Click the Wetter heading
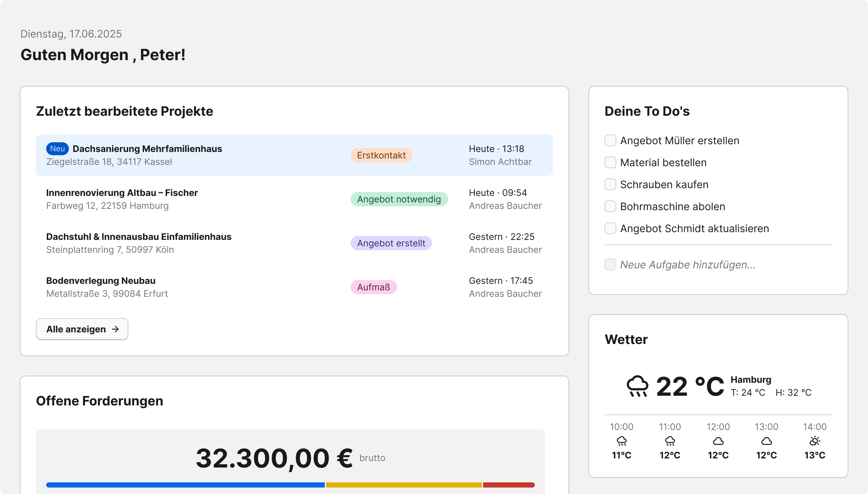 click(x=626, y=339)
